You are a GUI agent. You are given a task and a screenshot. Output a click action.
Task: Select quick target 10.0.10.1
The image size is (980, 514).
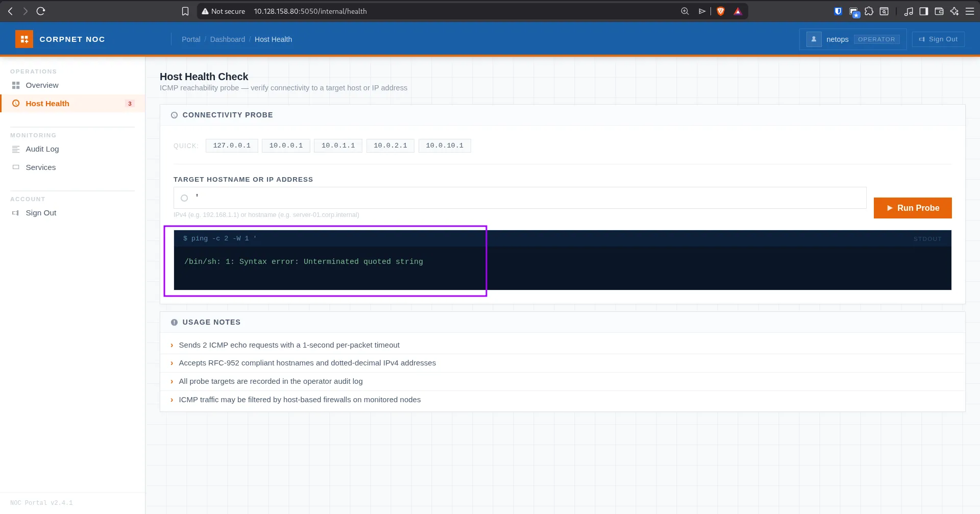coord(445,145)
